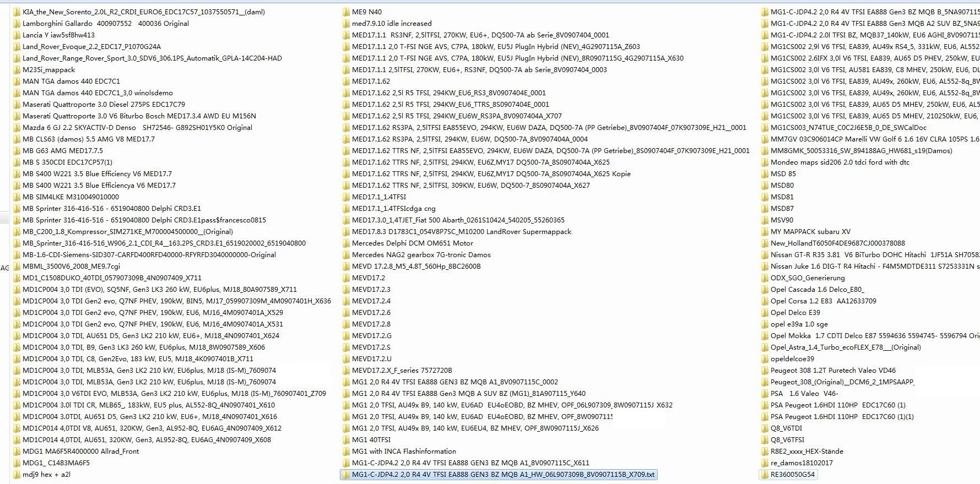Click the MEVD17.2.U folder name
This screenshot has width=980, height=484.
tap(372, 359)
